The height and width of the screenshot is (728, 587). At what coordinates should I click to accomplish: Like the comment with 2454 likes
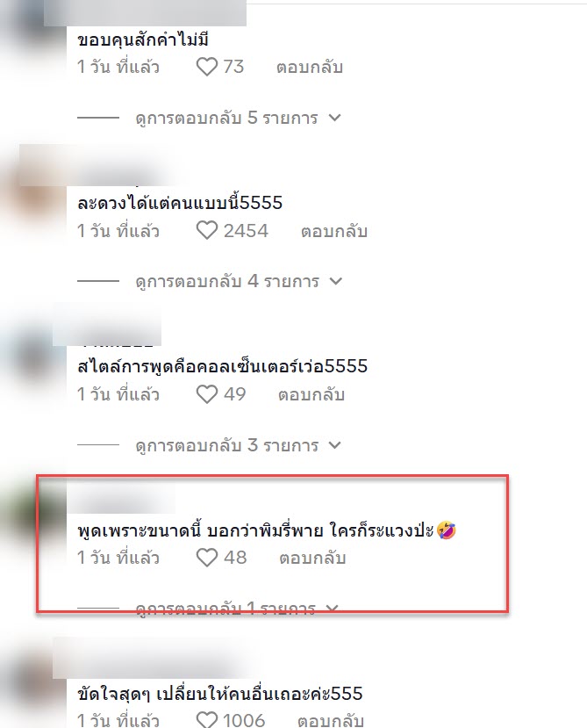pyautogui.click(x=207, y=231)
